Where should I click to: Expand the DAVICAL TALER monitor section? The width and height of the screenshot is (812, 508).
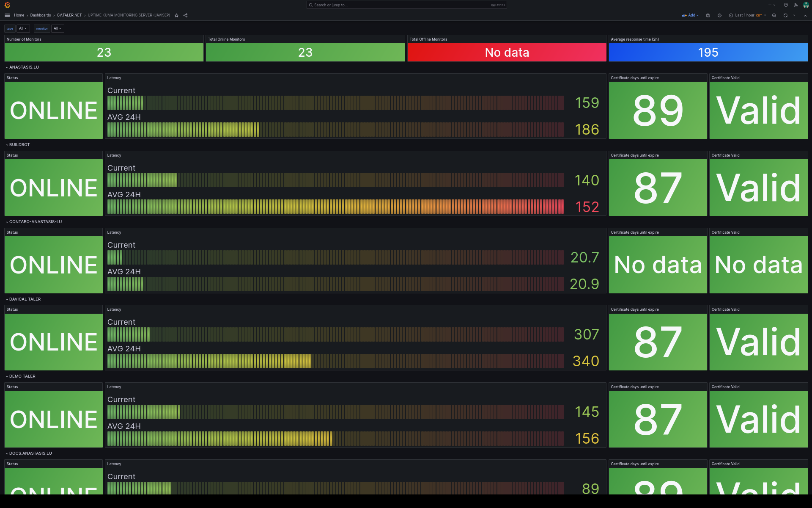pos(6,299)
